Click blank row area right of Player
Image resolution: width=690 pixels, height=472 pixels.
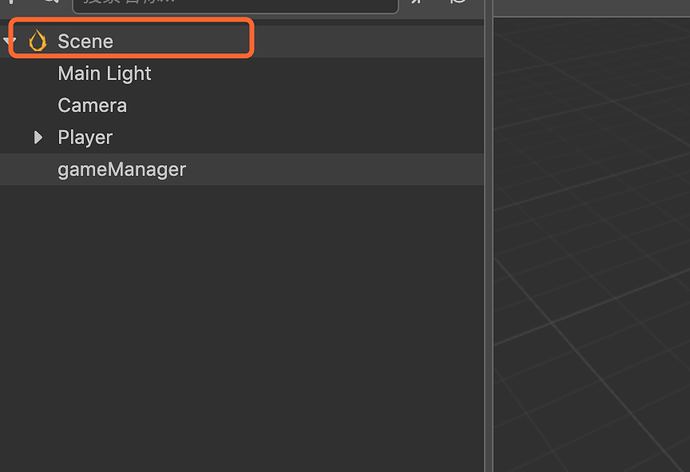point(300,137)
